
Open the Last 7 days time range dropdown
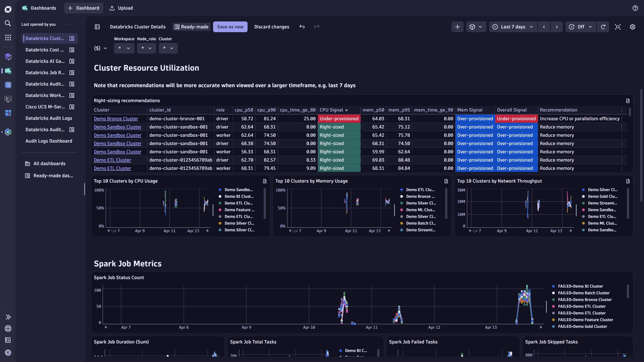[513, 27]
